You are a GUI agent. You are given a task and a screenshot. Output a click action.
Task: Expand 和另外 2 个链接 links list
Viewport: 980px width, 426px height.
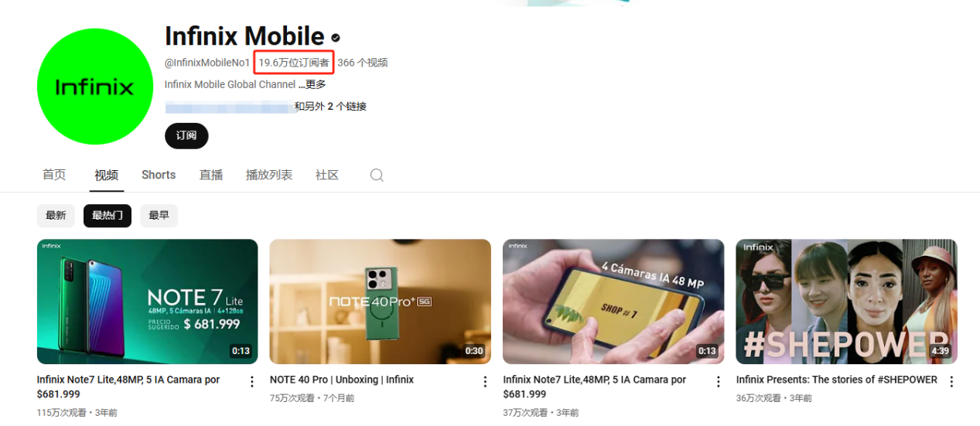(330, 107)
